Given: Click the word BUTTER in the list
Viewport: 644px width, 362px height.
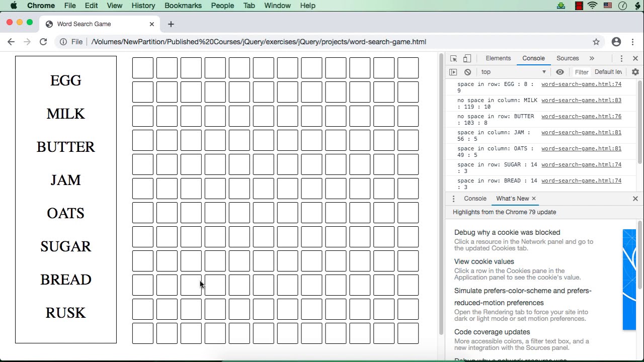Looking at the screenshot, I should 66,147.
